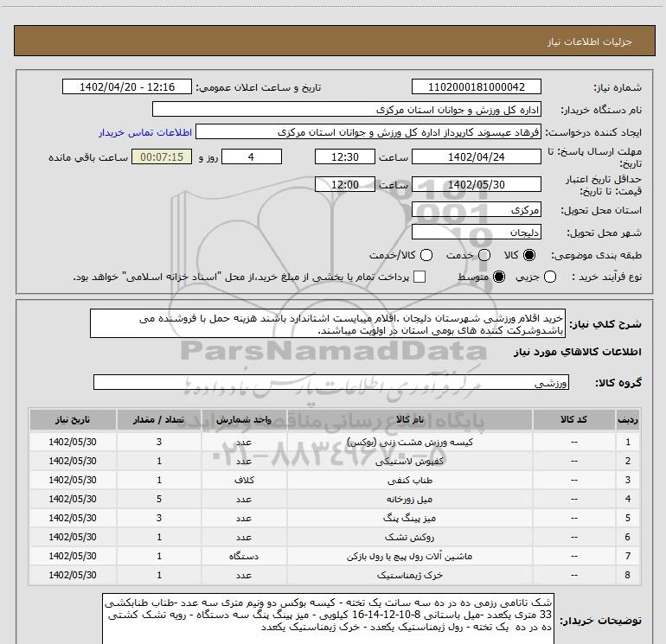Image resolution: width=666 pixels, height=644 pixels.
Task: Click the ردیف column header
Action: pos(627,420)
